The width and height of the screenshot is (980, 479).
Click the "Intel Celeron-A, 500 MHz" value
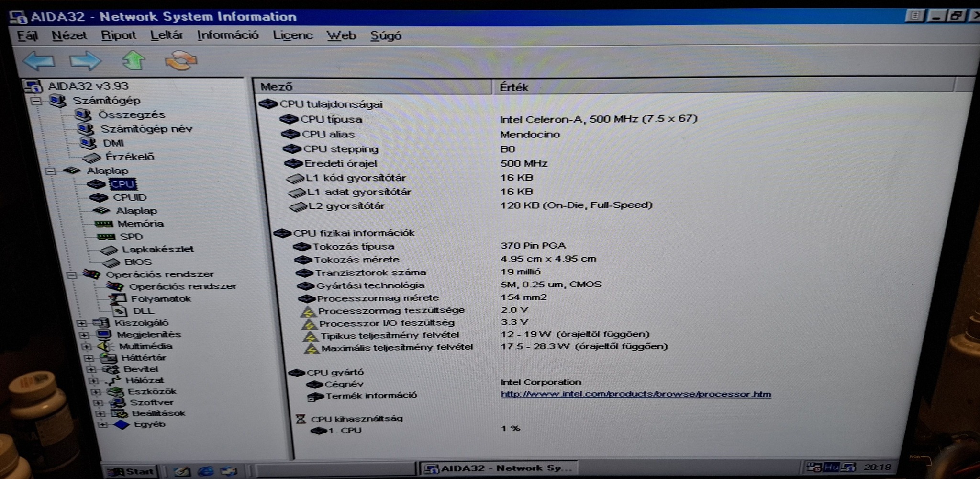[598, 119]
